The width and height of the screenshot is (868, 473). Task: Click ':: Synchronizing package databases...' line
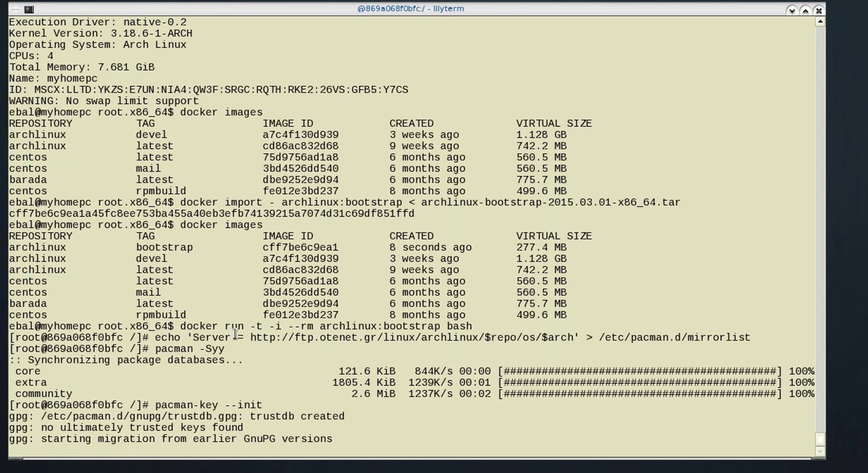click(126, 360)
